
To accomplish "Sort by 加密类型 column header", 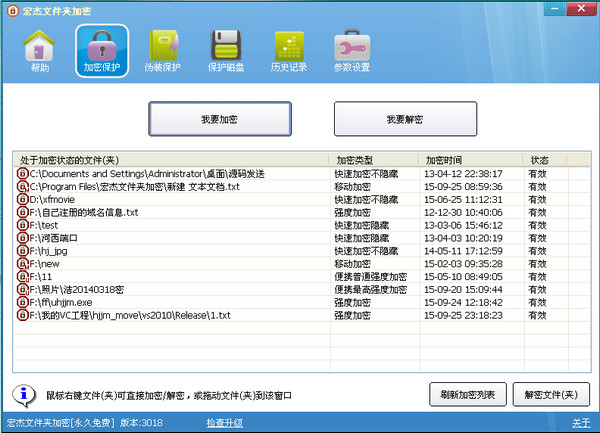I will (x=356, y=159).
